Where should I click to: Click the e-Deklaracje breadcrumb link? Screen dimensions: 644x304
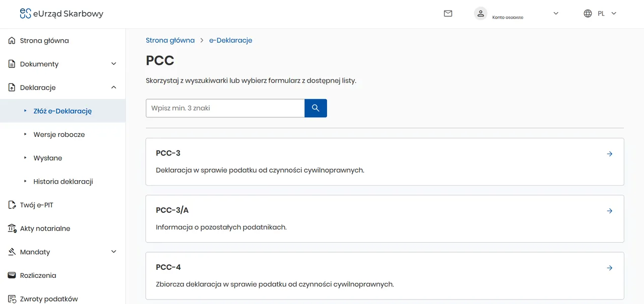[x=230, y=40]
